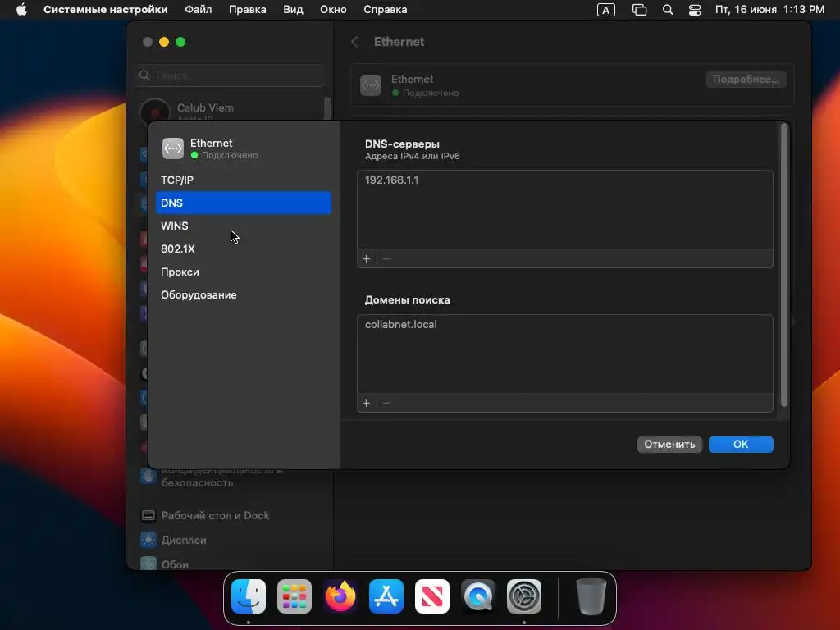Open Launchpad from the Dock
Viewport: 840px width, 630px height.
pyautogui.click(x=294, y=596)
